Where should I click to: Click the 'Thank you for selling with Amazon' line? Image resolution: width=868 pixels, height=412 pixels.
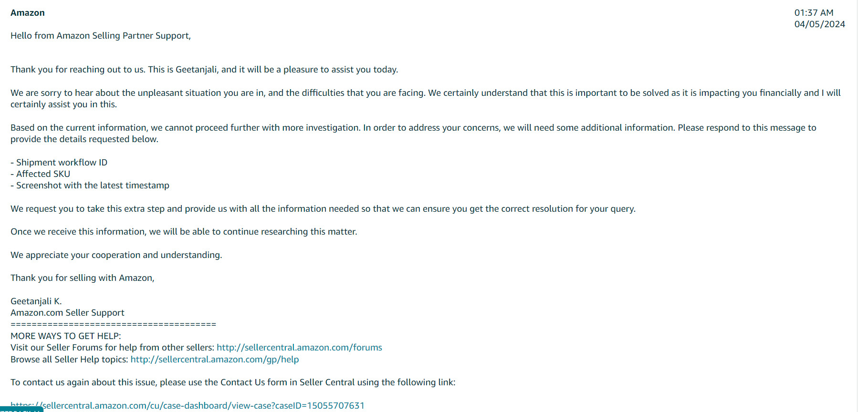tap(83, 278)
